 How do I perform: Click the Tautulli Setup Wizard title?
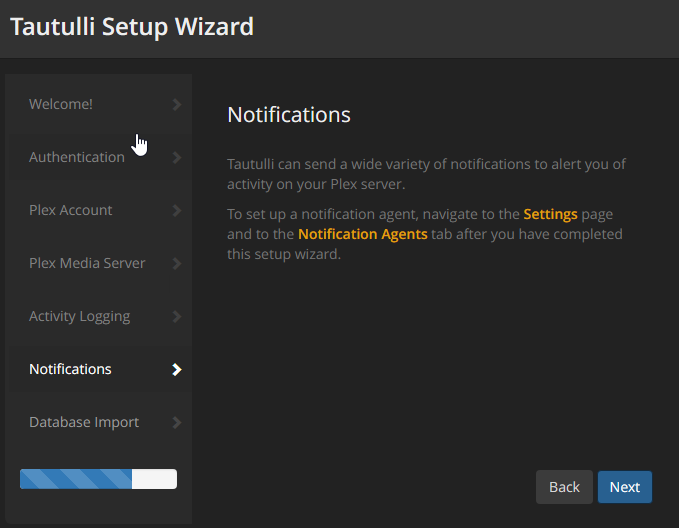132,27
